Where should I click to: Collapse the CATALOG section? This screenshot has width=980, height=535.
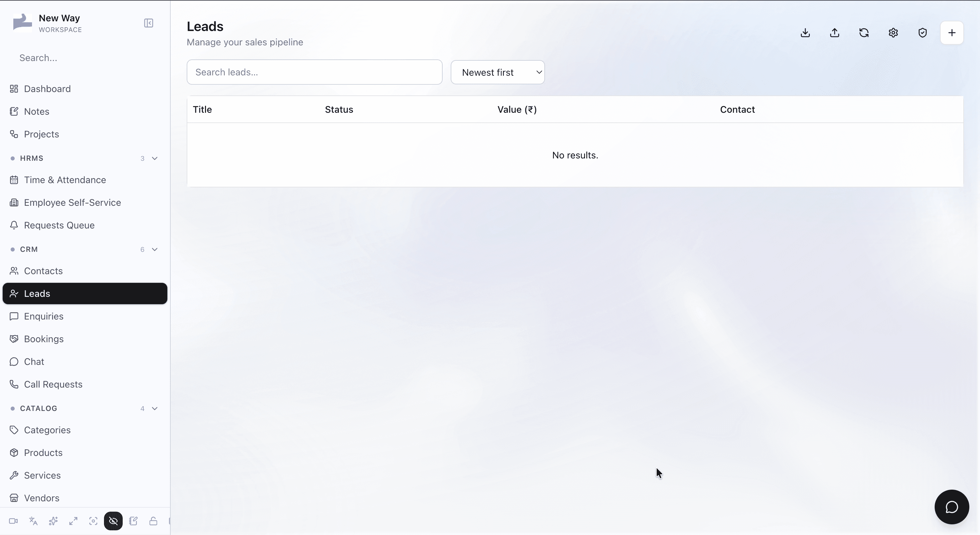pos(154,409)
